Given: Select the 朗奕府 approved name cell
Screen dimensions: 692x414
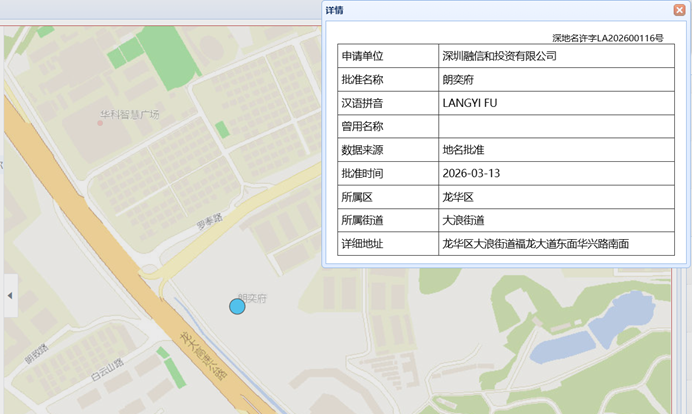Looking at the screenshot, I should (x=556, y=79).
